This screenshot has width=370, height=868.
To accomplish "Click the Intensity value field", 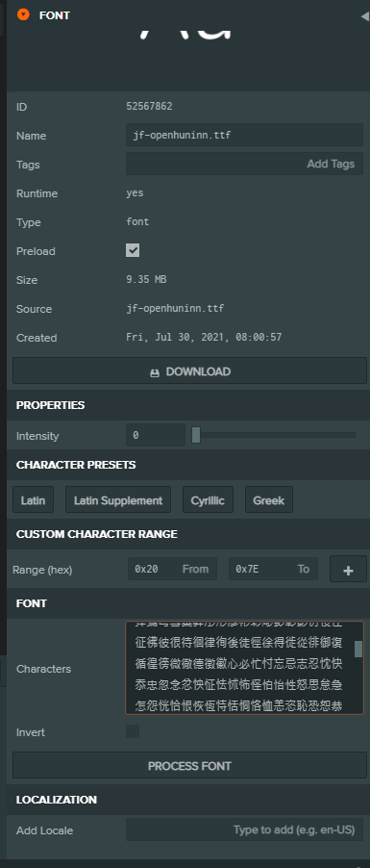I will [156, 435].
